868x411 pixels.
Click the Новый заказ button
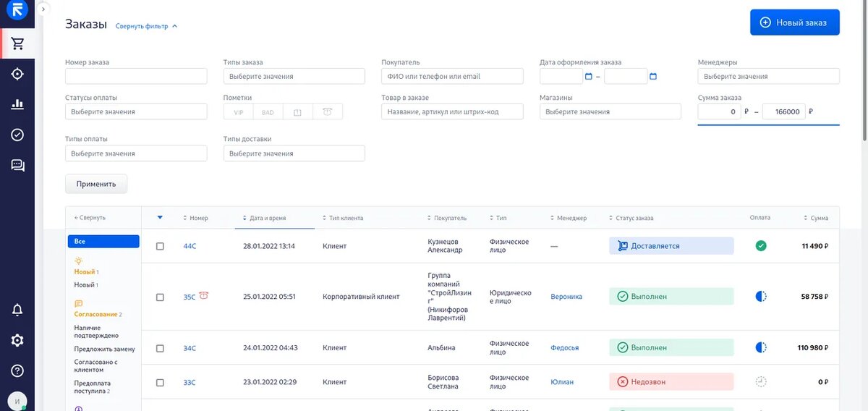pos(795,22)
